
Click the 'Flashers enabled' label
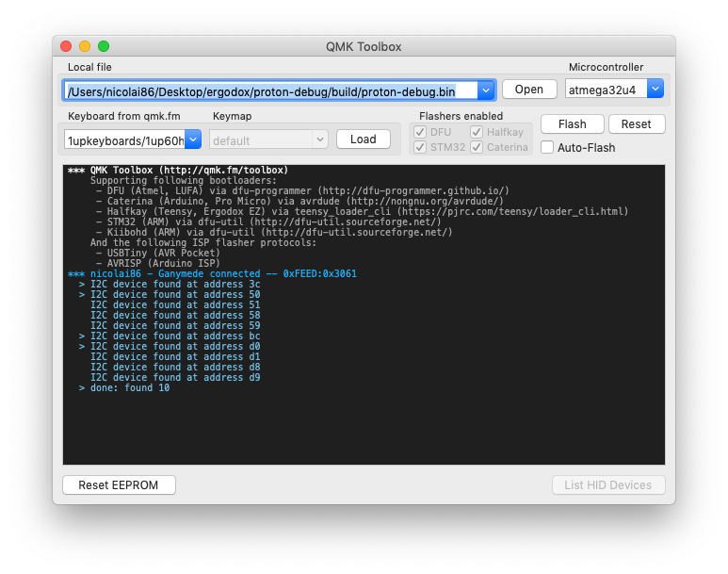click(x=461, y=116)
